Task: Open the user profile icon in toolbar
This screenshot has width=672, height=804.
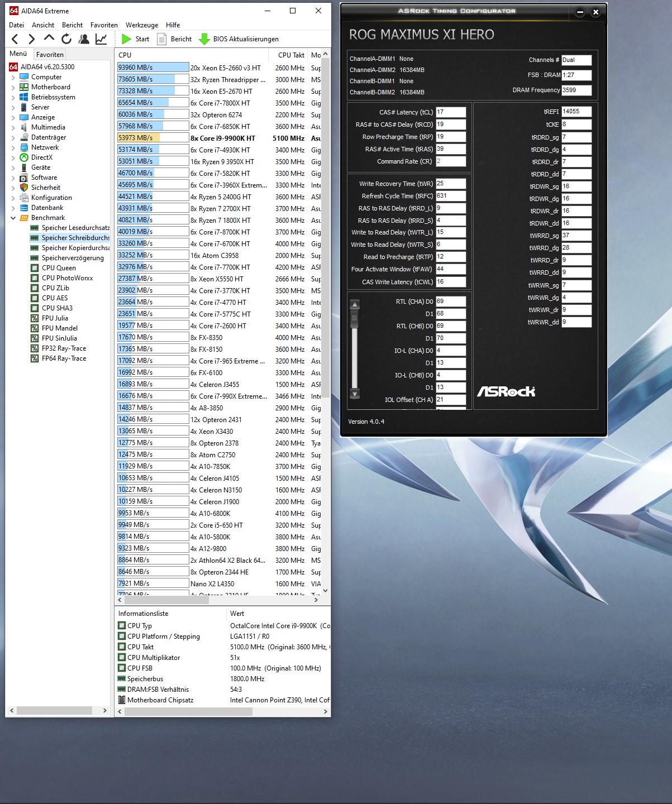Action: (x=84, y=39)
